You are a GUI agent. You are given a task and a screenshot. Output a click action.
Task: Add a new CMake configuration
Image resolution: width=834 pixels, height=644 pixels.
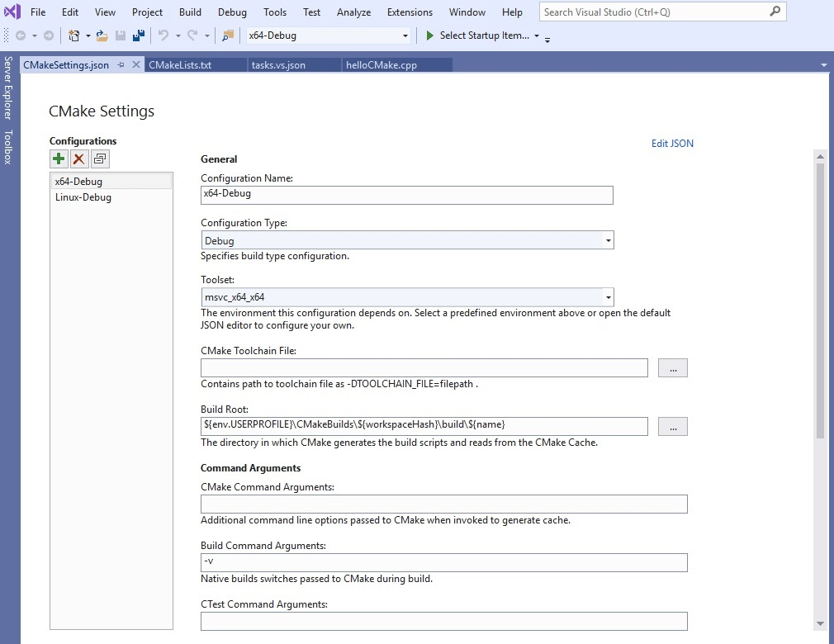pyautogui.click(x=58, y=159)
